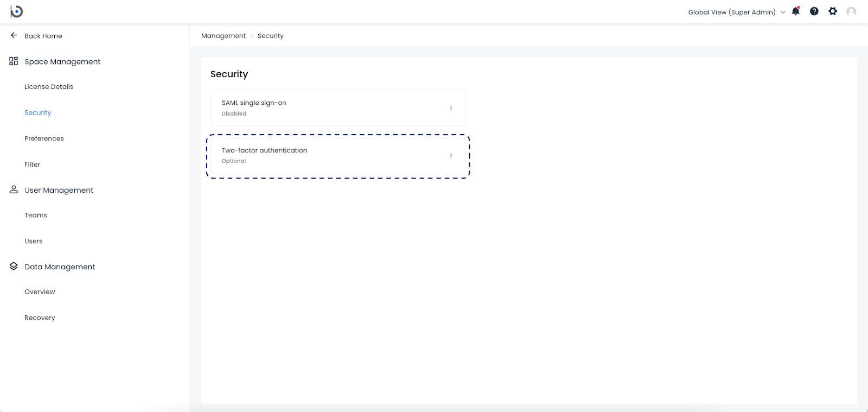Click the Security breadcrumb
Image resolution: width=868 pixels, height=412 pixels.
coord(271,36)
